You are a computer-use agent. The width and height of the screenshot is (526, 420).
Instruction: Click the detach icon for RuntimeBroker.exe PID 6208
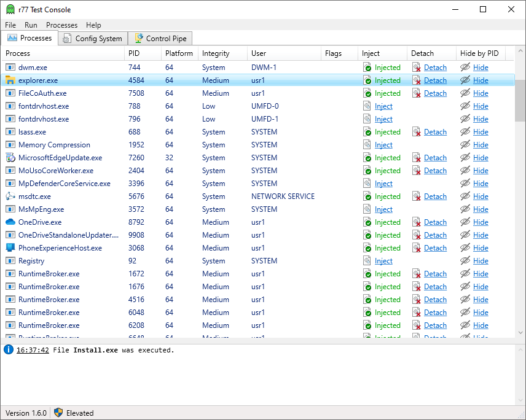point(416,325)
